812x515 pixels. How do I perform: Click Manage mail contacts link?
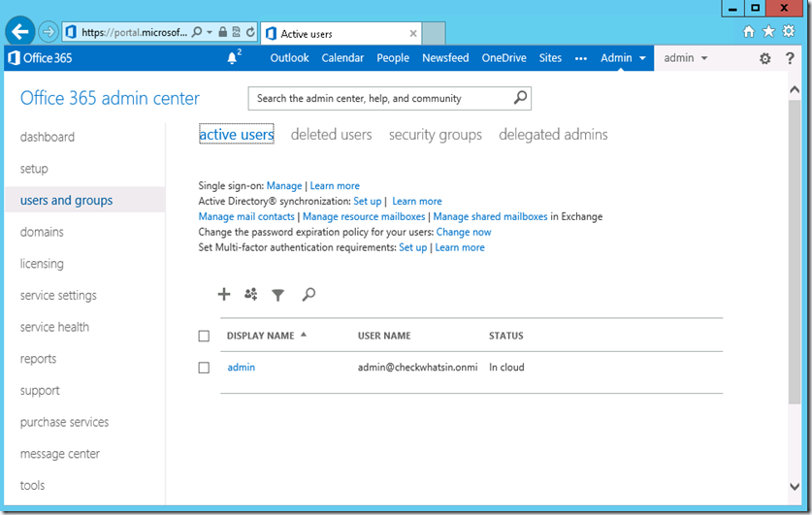pyautogui.click(x=246, y=217)
